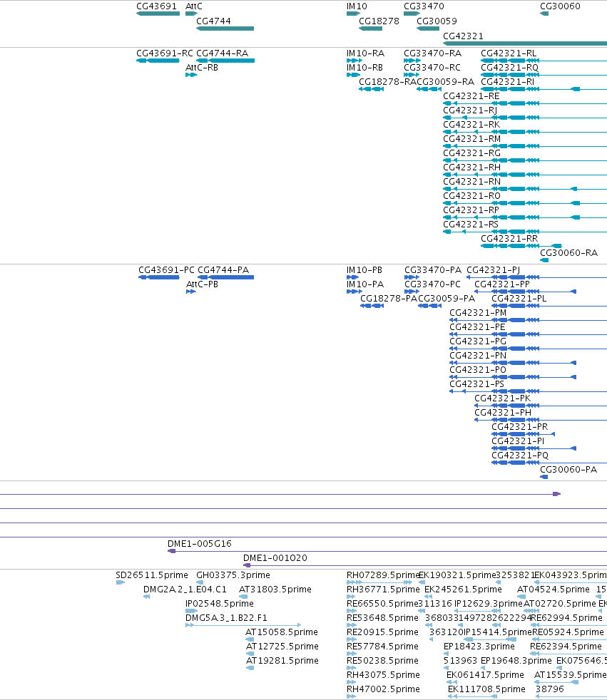
Task: Select the CG30059 gene bar
Action: click(428, 29)
